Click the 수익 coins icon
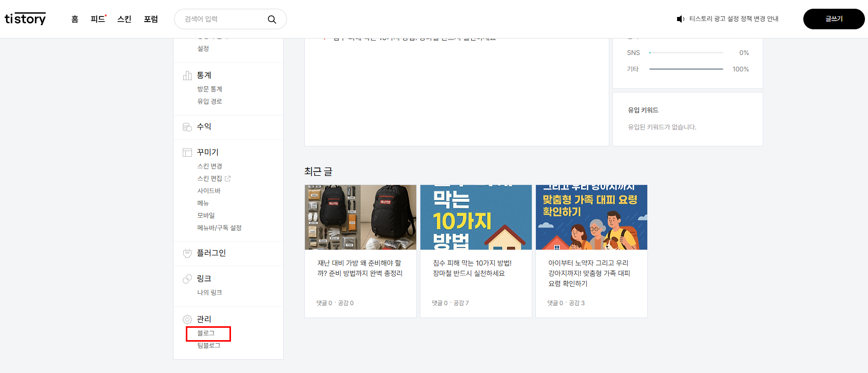The width and height of the screenshot is (868, 373). (187, 127)
